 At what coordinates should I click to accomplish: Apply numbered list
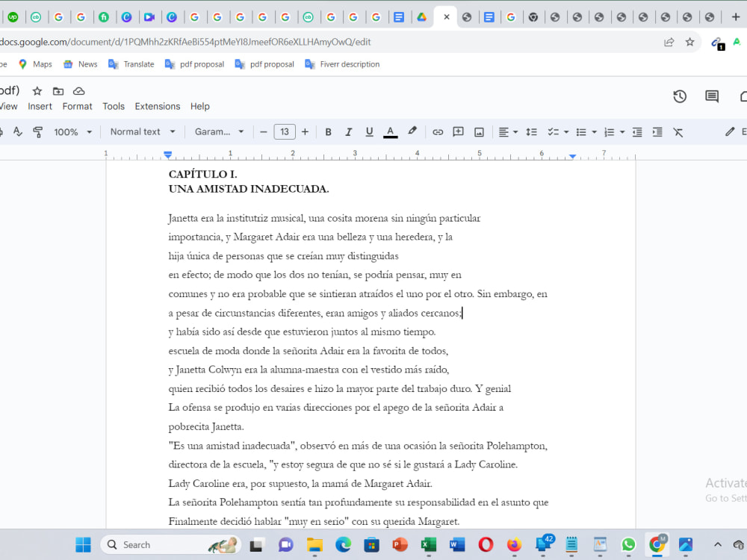[609, 132]
